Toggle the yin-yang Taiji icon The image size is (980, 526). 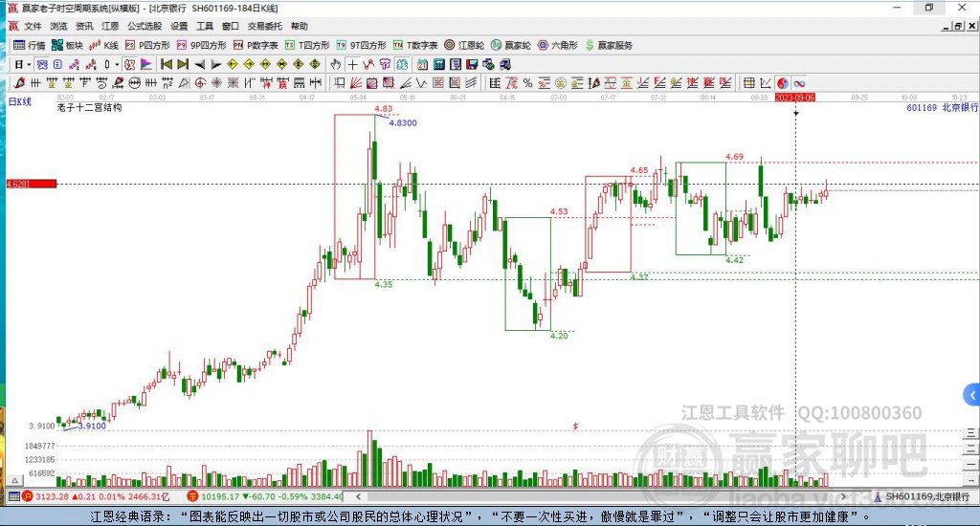pyautogui.click(x=782, y=83)
